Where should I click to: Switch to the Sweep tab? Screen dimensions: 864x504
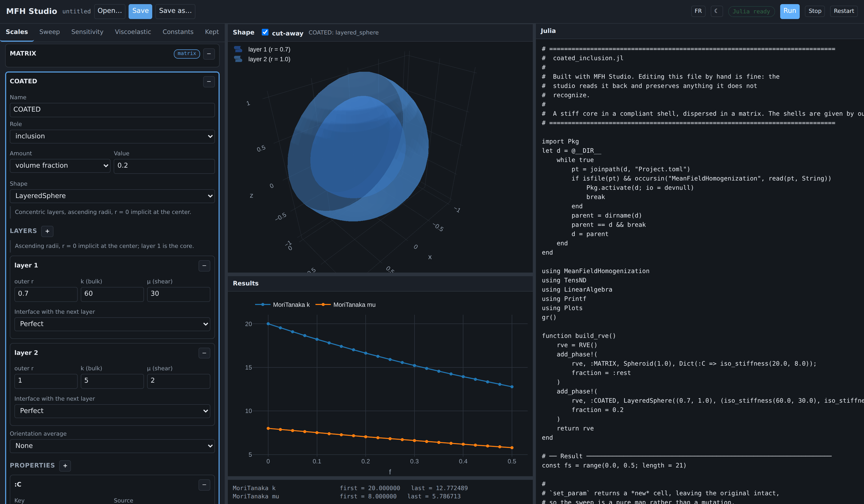[49, 32]
